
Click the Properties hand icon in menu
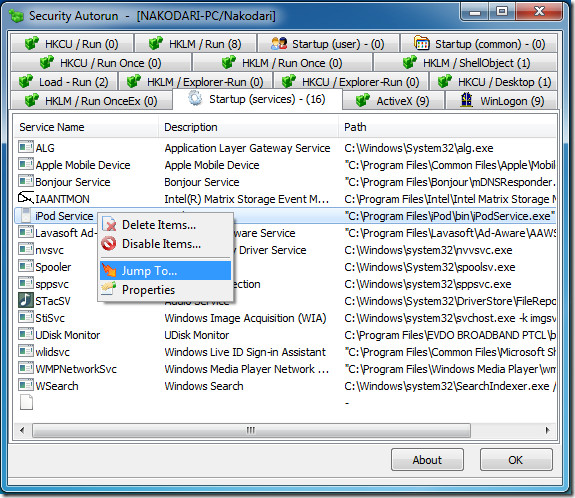tap(109, 289)
